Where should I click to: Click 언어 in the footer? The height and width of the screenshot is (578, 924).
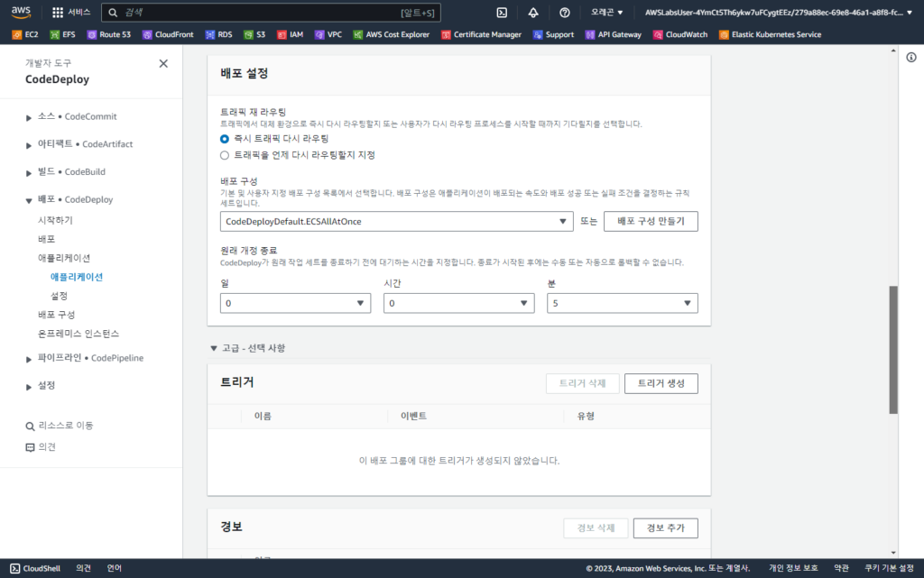tap(115, 569)
